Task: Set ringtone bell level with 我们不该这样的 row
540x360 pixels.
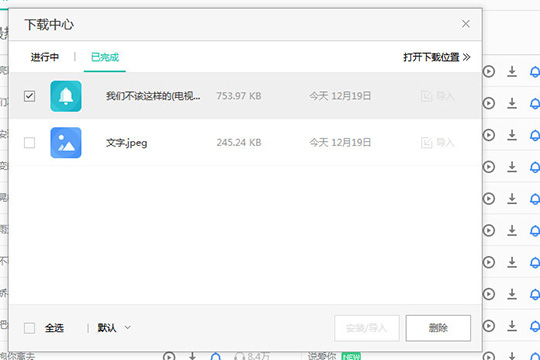Action: (x=535, y=103)
